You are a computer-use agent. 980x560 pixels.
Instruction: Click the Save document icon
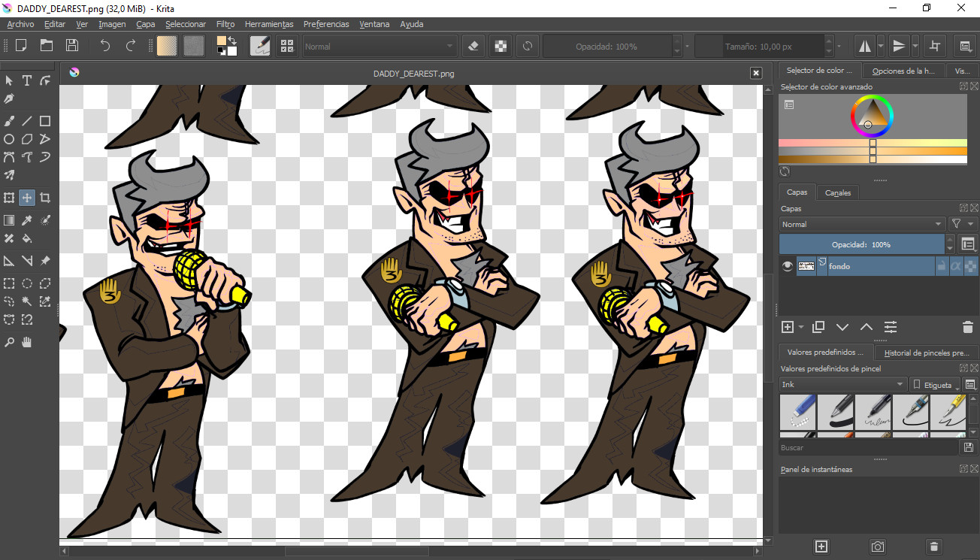click(x=71, y=46)
